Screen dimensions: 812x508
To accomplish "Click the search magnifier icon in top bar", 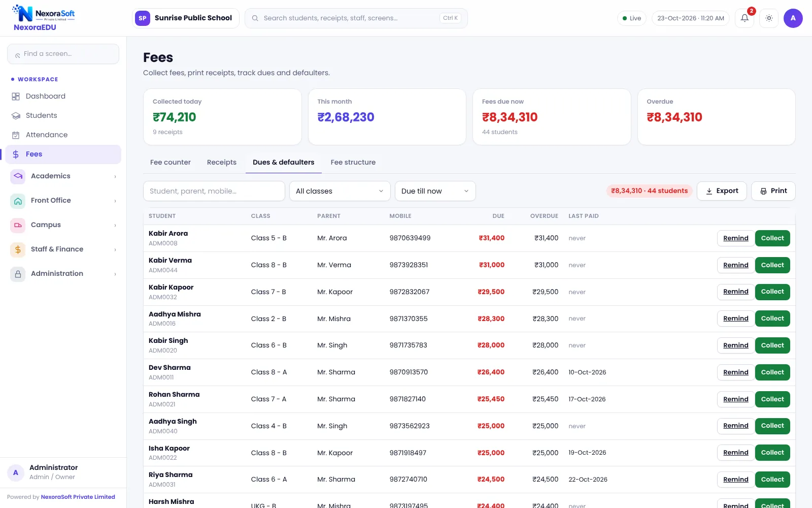I will point(255,18).
